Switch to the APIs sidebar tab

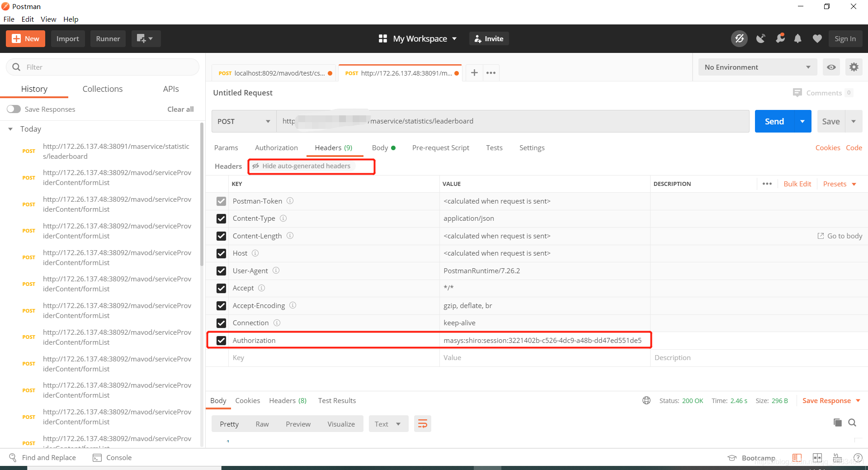(x=171, y=89)
